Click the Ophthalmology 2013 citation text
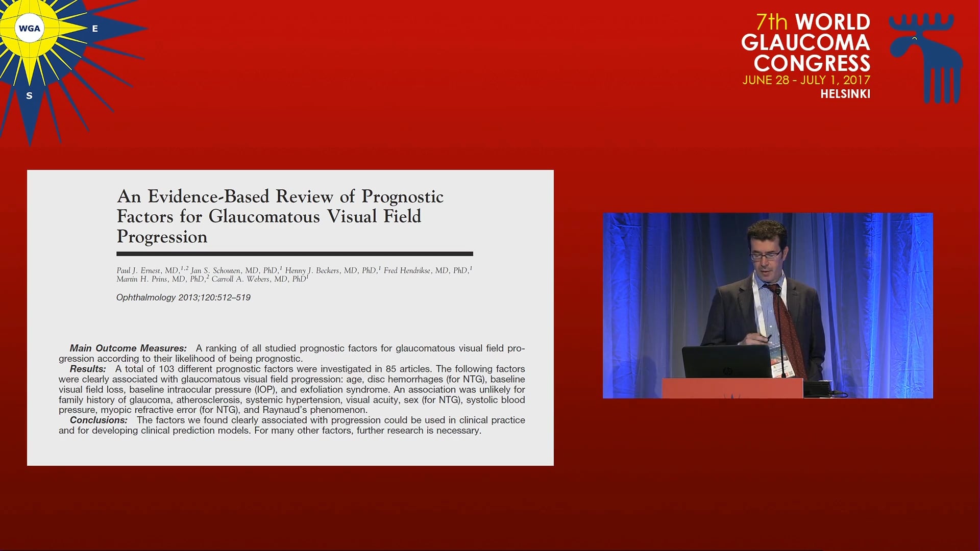This screenshot has width=980, height=551. (183, 297)
